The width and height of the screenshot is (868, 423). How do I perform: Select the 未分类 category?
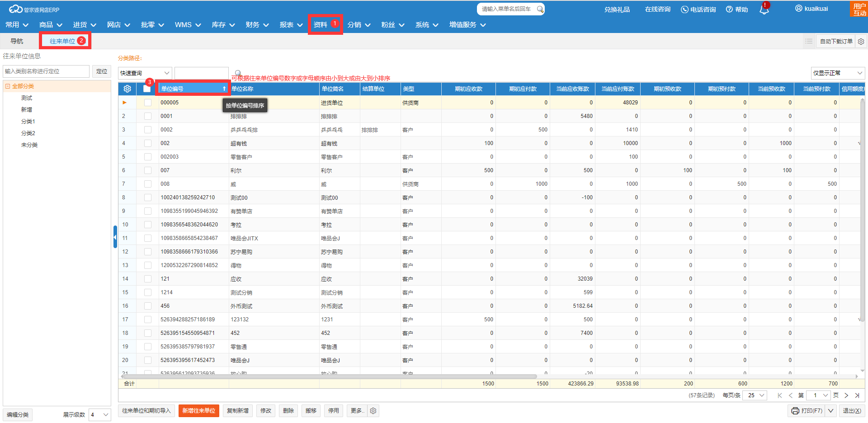click(x=29, y=145)
